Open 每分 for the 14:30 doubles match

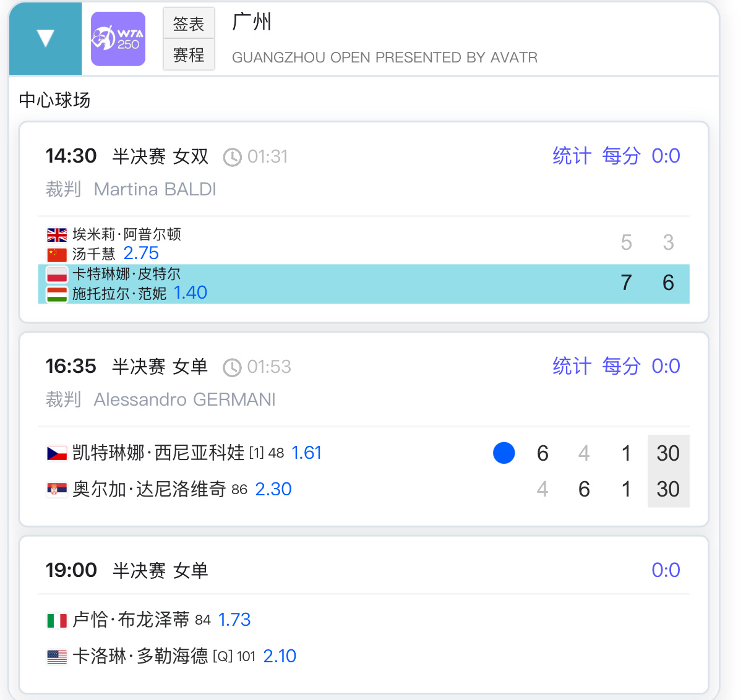pos(621,156)
